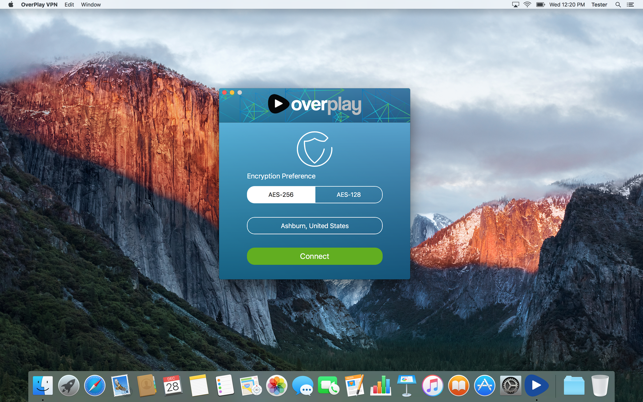
Task: Open Notes icon in Dock
Action: pos(199,386)
